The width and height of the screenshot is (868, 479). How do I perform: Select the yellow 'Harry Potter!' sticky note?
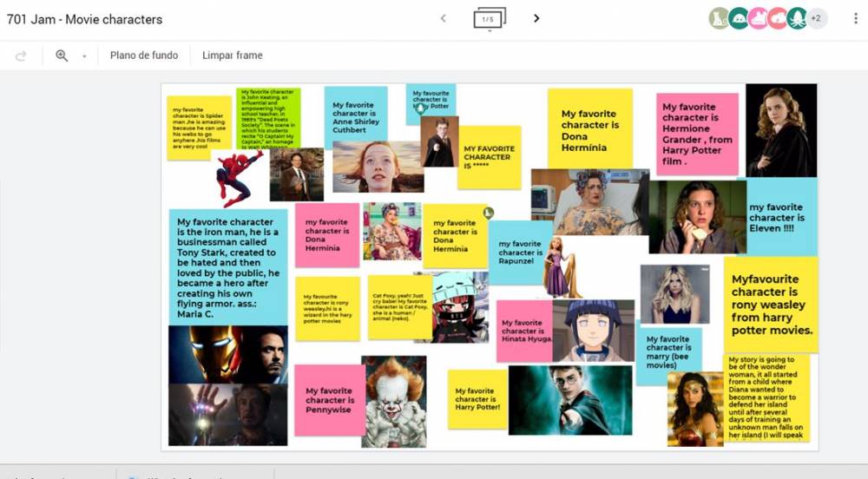(x=477, y=399)
